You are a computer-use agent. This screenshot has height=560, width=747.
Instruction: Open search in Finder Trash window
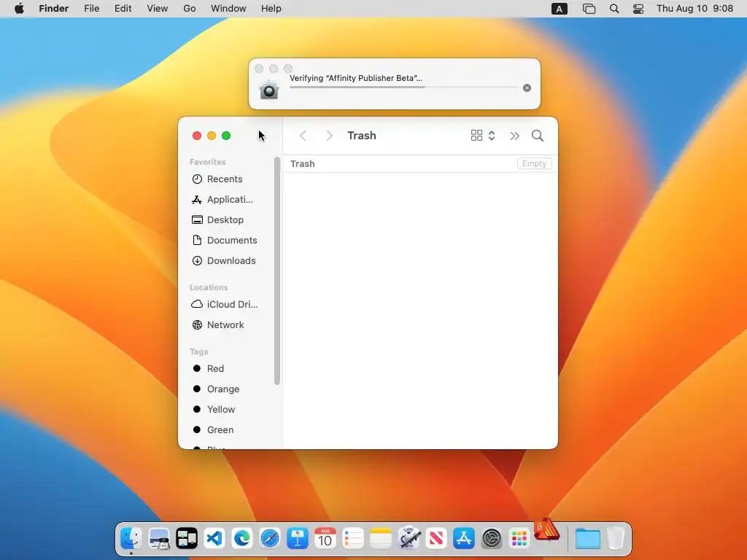538,136
